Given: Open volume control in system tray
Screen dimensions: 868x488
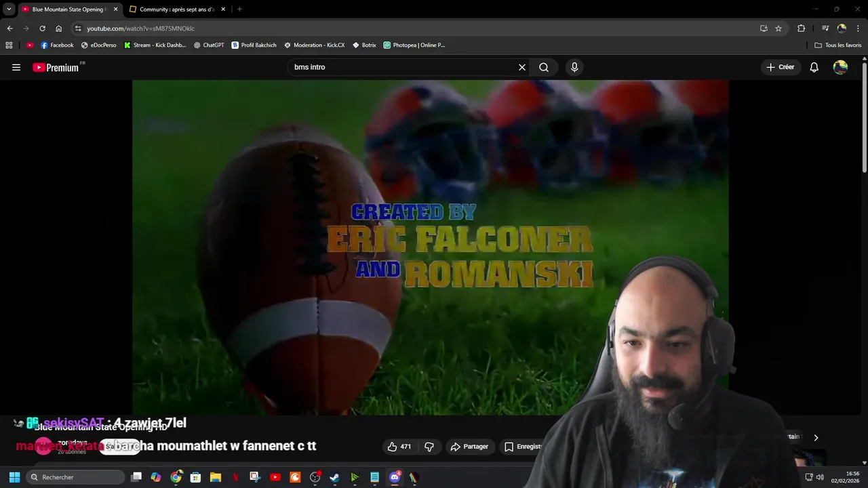Looking at the screenshot, I should pos(820,477).
